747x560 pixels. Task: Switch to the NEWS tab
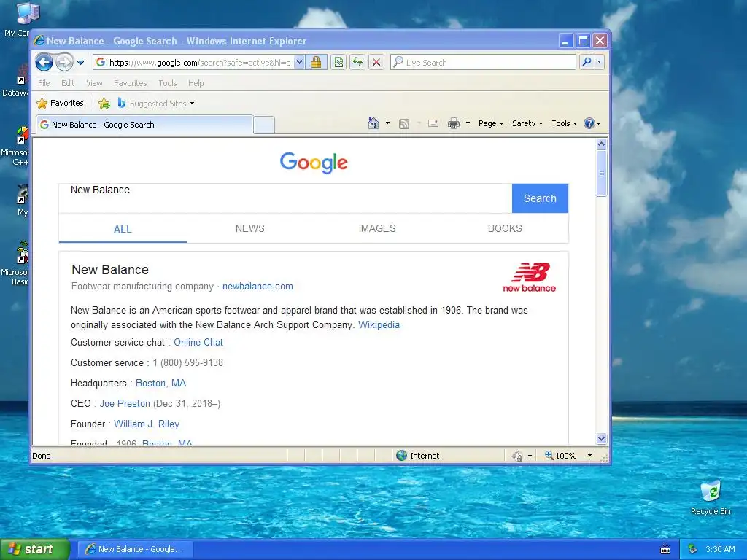tap(249, 228)
